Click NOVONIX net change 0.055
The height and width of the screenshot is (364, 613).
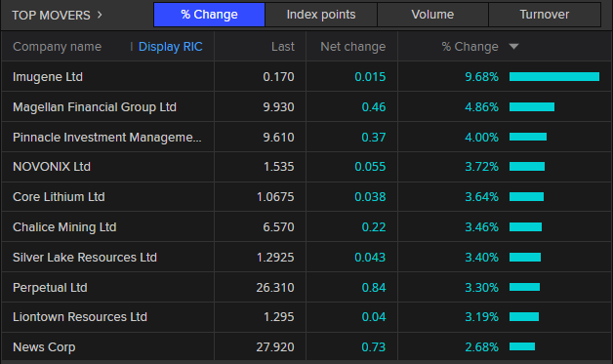(x=370, y=167)
